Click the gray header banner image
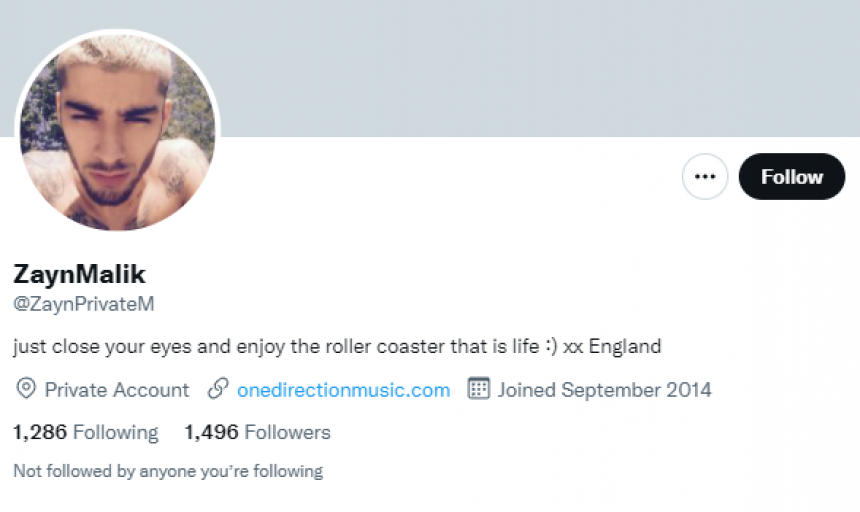The height and width of the screenshot is (512, 860). click(540, 68)
